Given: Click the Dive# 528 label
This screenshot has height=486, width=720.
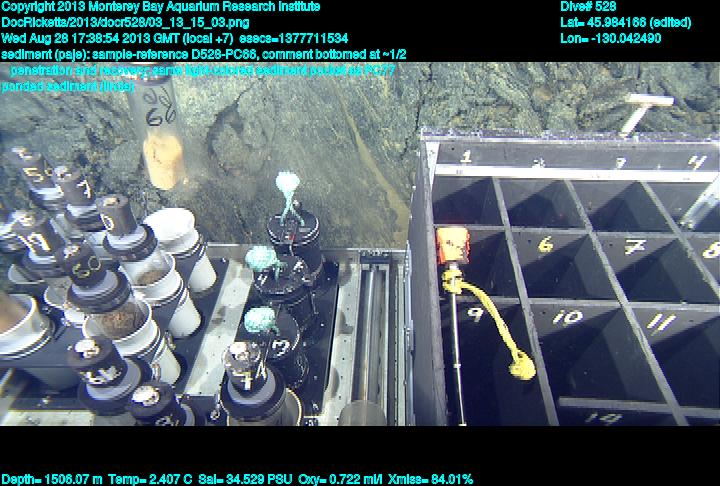Looking at the screenshot, I should (x=588, y=7).
